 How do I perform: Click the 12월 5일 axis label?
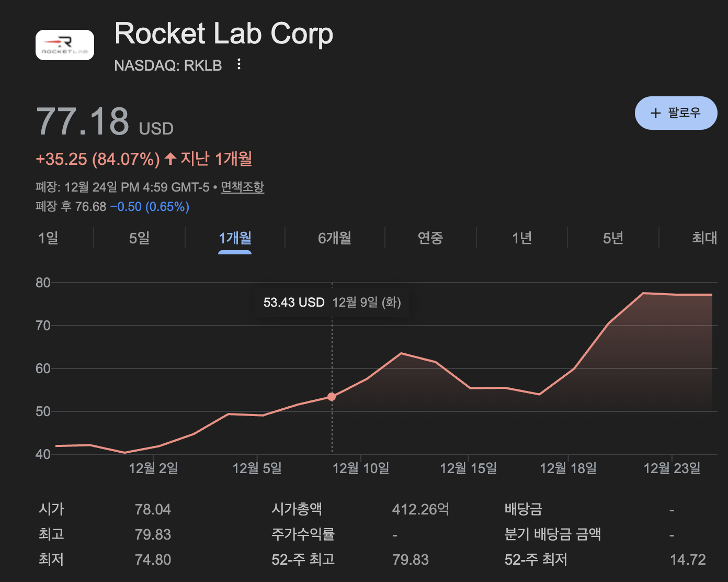pos(257,468)
